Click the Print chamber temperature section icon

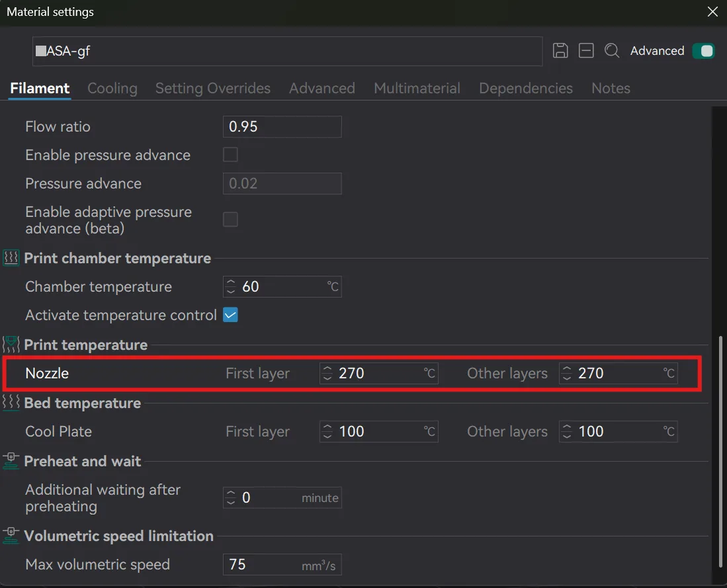11,257
